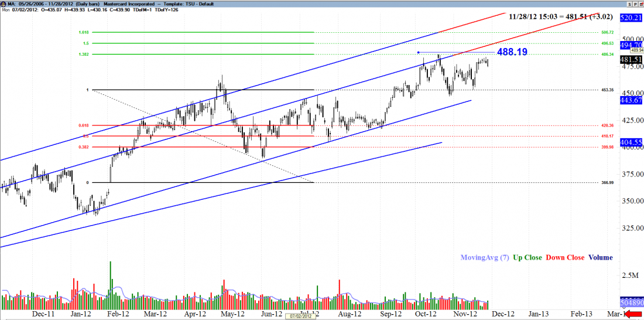644x320 pixels.
Task: Click the Down Close legend label
Action: point(565,257)
